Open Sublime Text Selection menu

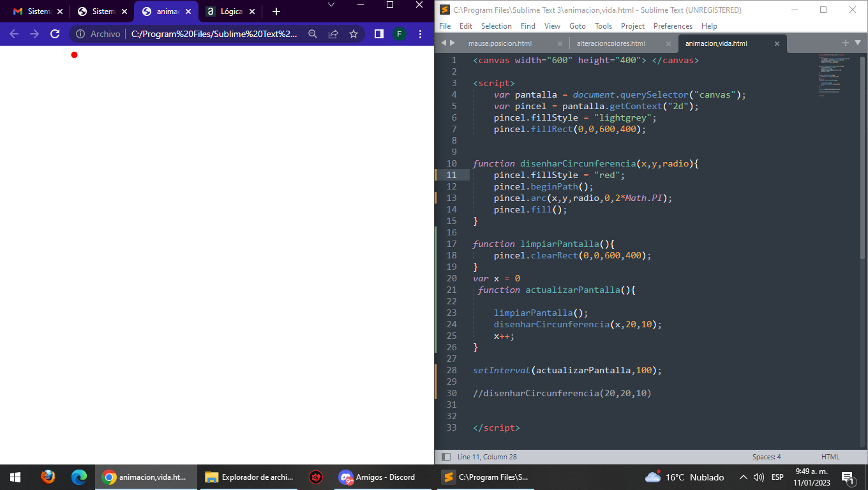[x=496, y=26]
